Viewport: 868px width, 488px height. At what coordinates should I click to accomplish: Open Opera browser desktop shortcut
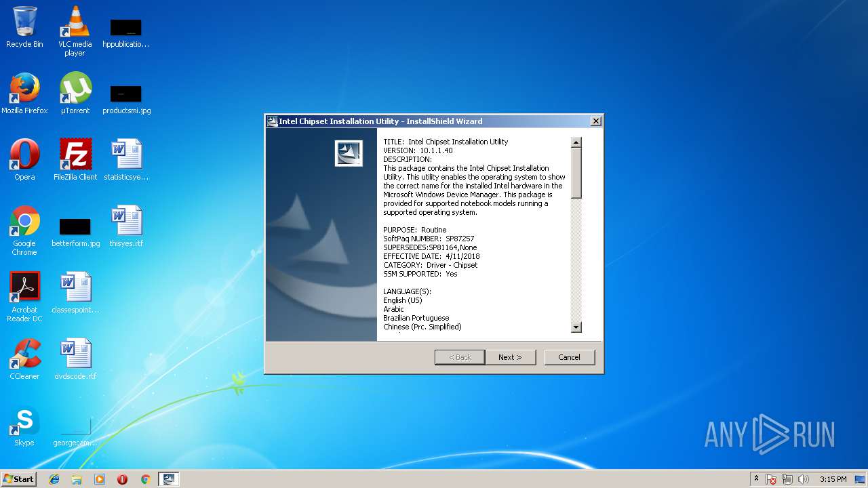(24, 160)
